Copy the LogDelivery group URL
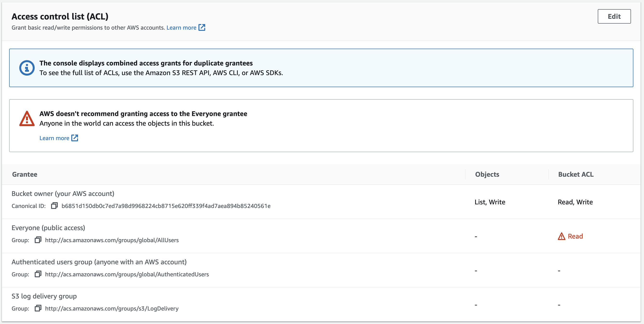Image resolution: width=644 pixels, height=324 pixels. click(x=38, y=308)
